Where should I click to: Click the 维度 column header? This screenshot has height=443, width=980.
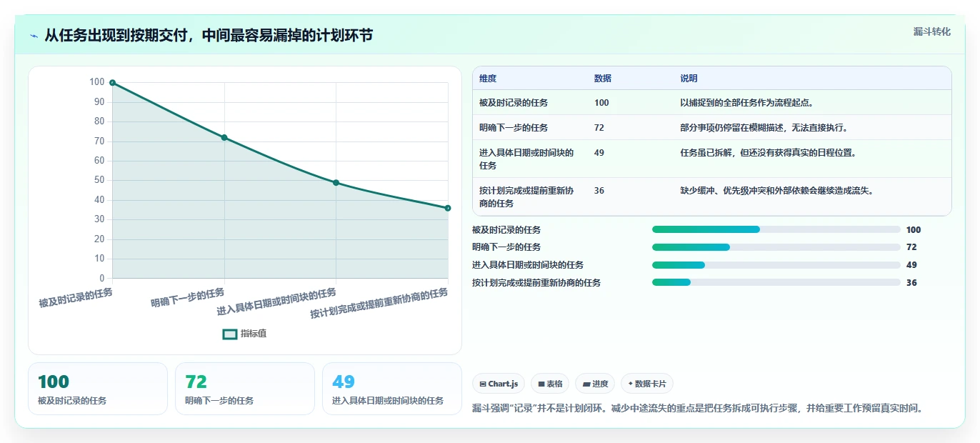pyautogui.click(x=488, y=79)
